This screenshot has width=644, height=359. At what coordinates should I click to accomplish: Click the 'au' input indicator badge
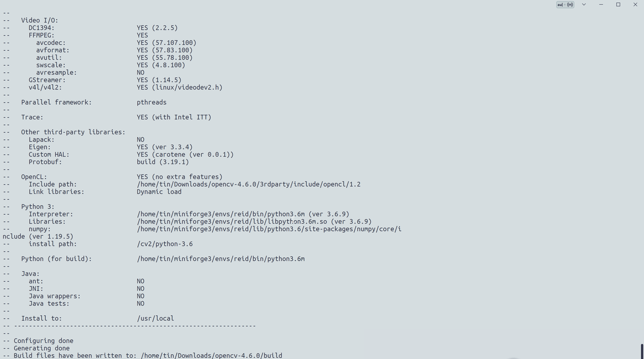click(560, 5)
